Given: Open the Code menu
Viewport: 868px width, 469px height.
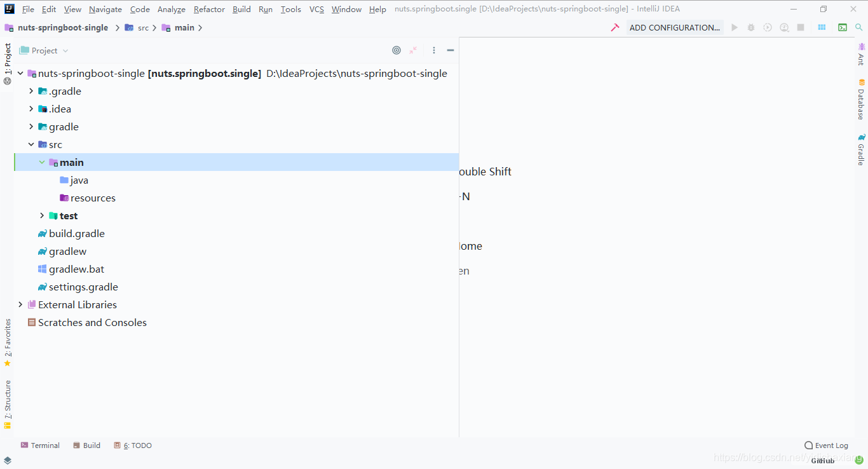Looking at the screenshot, I should (140, 9).
